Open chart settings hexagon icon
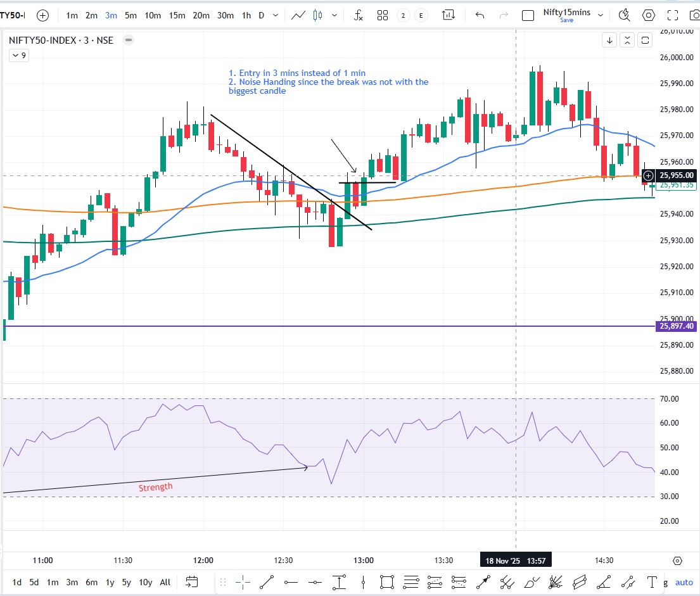Screen dimensions: 700x596 point(649,15)
